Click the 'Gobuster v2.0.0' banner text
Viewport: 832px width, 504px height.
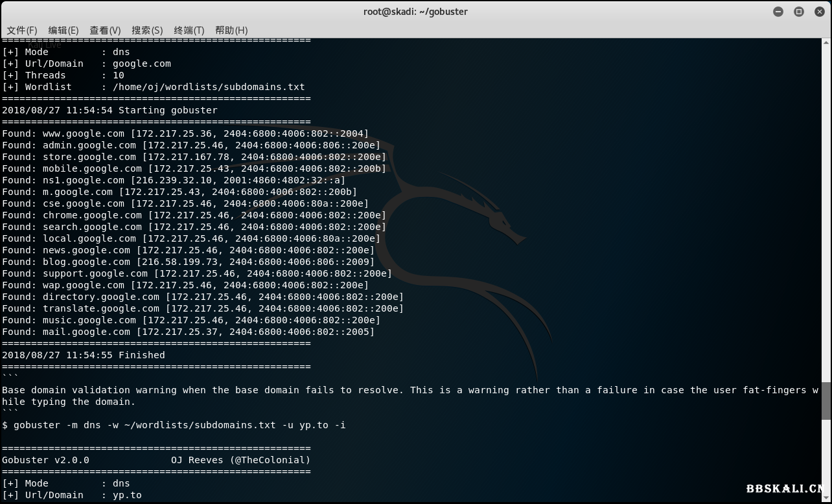[x=45, y=460]
